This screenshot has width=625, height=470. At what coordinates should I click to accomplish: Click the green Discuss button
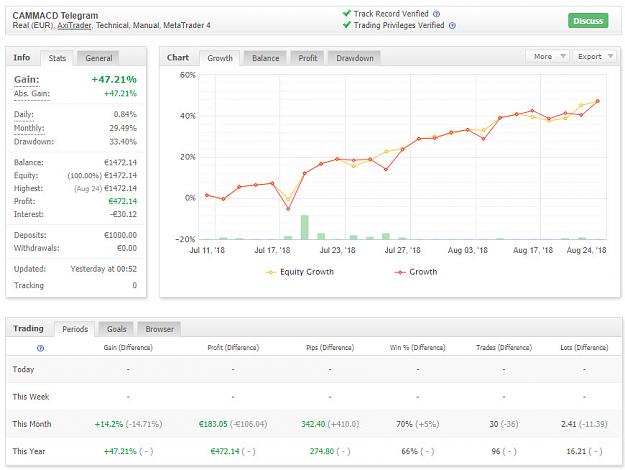tap(588, 21)
